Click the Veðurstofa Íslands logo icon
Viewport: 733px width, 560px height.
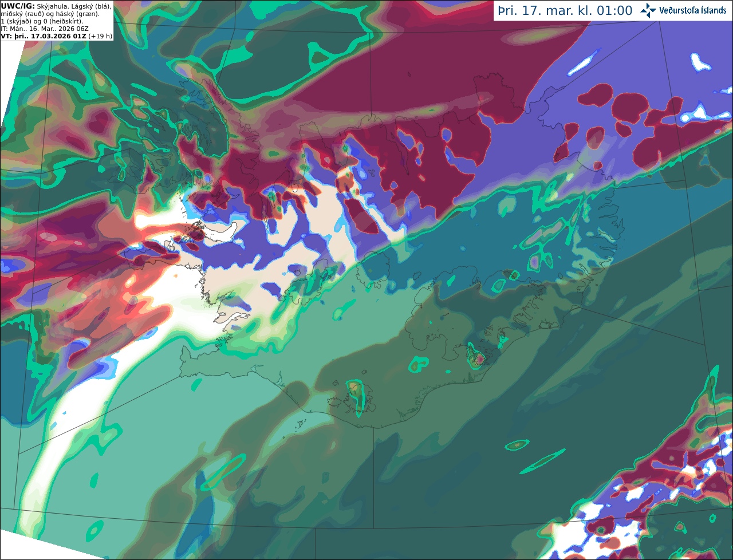648,10
